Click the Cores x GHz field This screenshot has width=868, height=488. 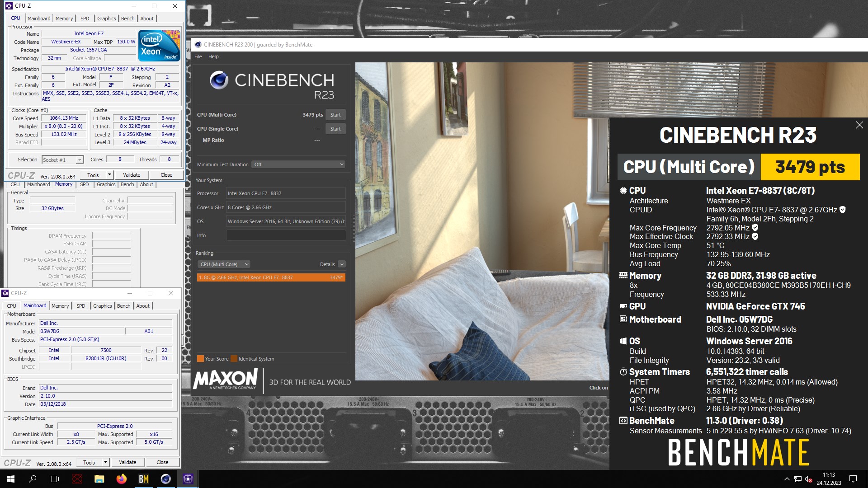pyautogui.click(x=286, y=207)
